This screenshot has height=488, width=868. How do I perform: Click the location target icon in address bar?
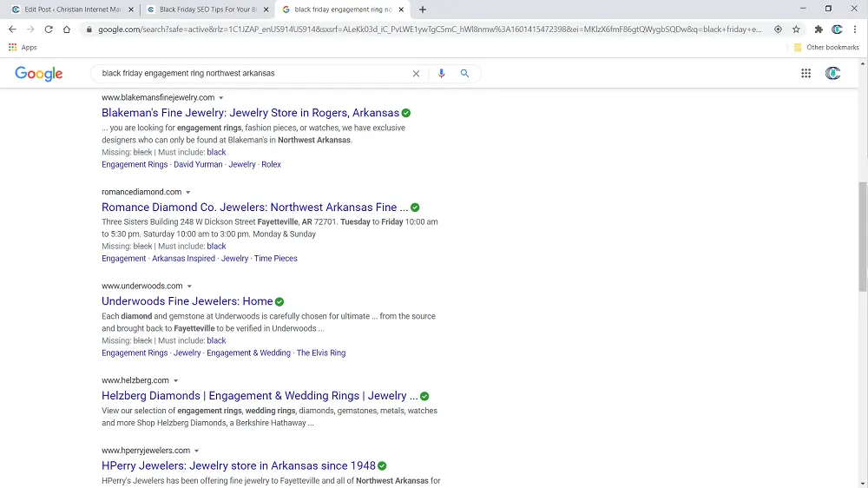pyautogui.click(x=778, y=30)
